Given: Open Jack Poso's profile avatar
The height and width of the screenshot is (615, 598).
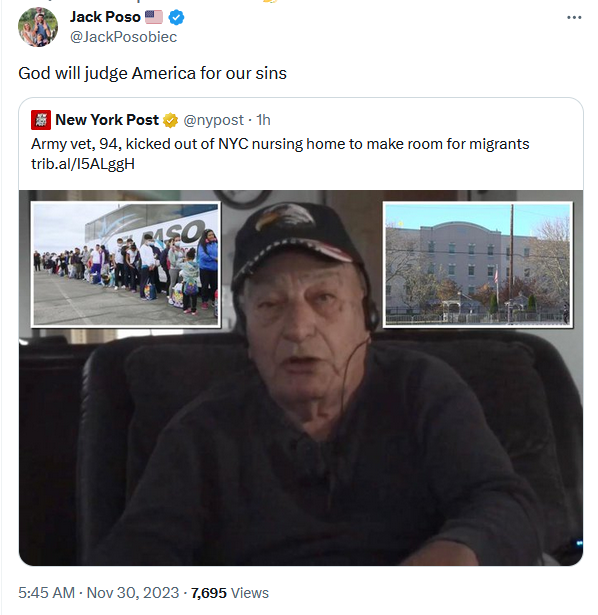Looking at the screenshot, I should coord(38,27).
